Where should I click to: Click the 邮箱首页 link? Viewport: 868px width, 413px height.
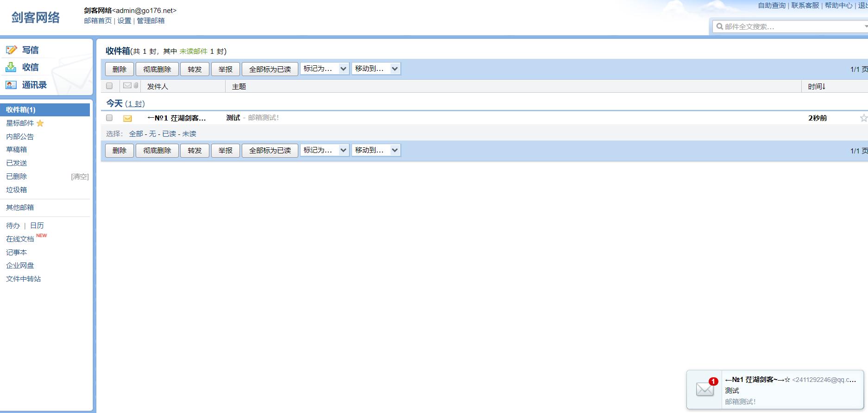point(98,21)
